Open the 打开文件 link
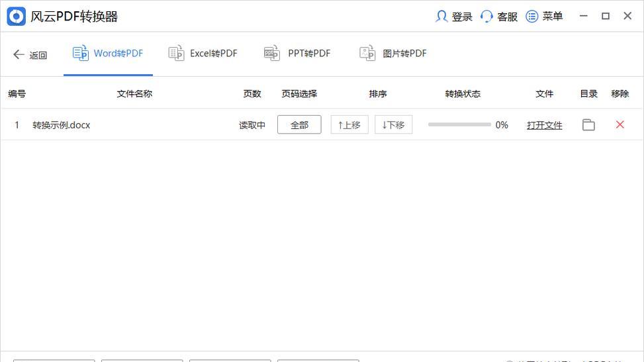The width and height of the screenshot is (644, 362). pyautogui.click(x=545, y=125)
